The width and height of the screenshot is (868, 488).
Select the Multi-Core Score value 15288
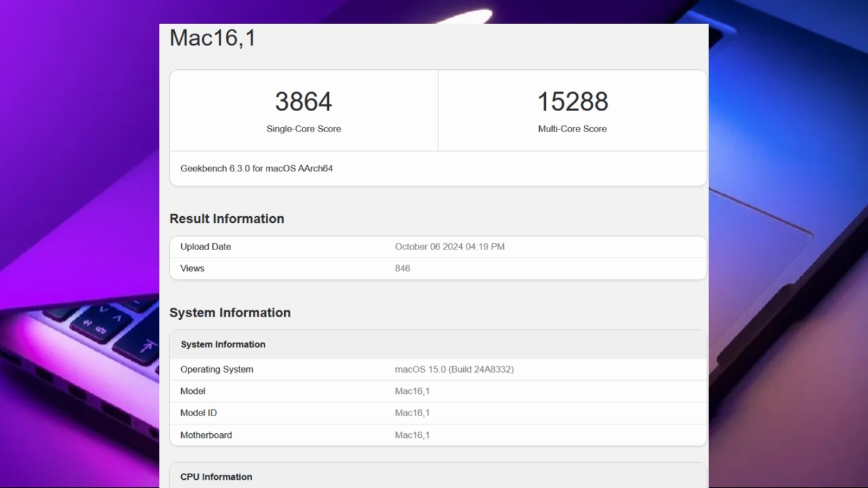[572, 101]
